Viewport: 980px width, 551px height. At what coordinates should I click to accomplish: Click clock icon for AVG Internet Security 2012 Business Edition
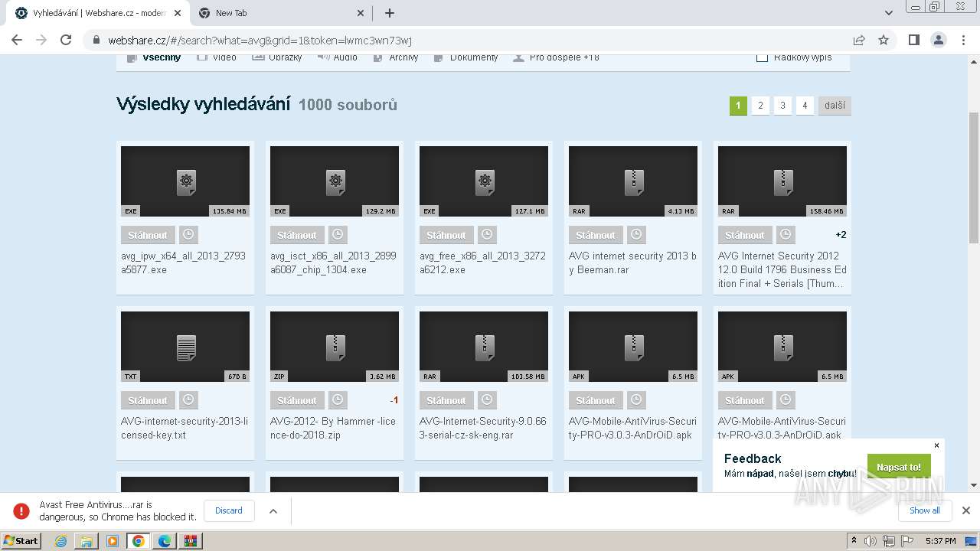786,235
